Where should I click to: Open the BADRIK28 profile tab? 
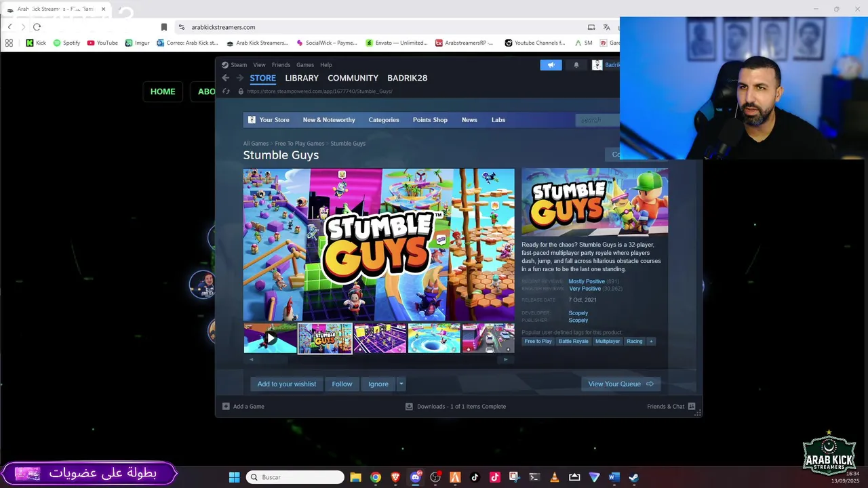tap(407, 78)
